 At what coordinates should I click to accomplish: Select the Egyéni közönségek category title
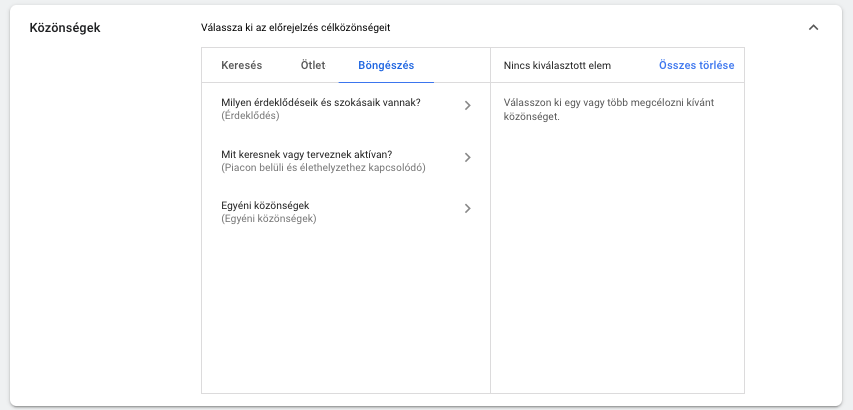point(265,205)
